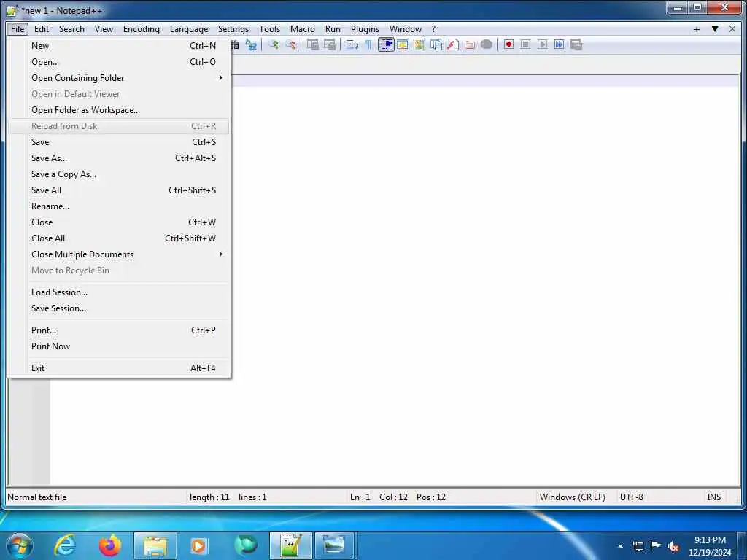Choose New from the File menu
This screenshot has height=560, width=747.
tap(119, 46)
